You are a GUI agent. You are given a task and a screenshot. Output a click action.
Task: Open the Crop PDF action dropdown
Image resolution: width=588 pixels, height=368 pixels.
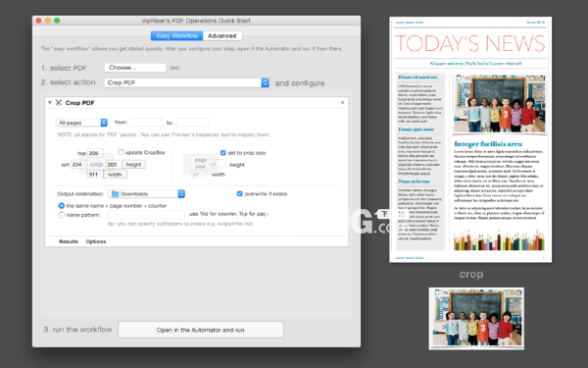186,82
